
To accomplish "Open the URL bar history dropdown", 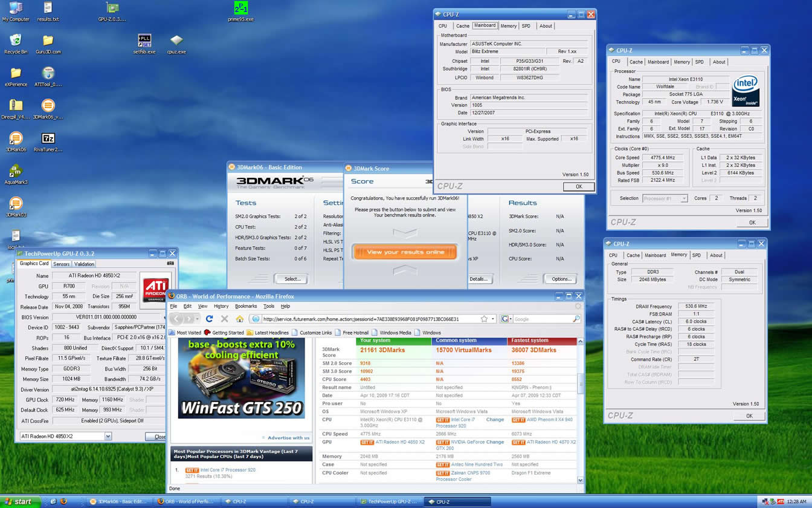I will click(x=494, y=319).
